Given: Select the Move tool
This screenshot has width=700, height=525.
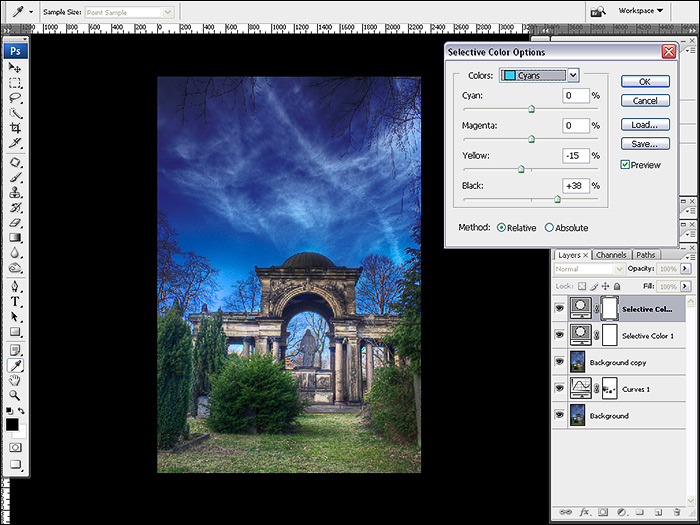Looking at the screenshot, I should pyautogui.click(x=16, y=68).
